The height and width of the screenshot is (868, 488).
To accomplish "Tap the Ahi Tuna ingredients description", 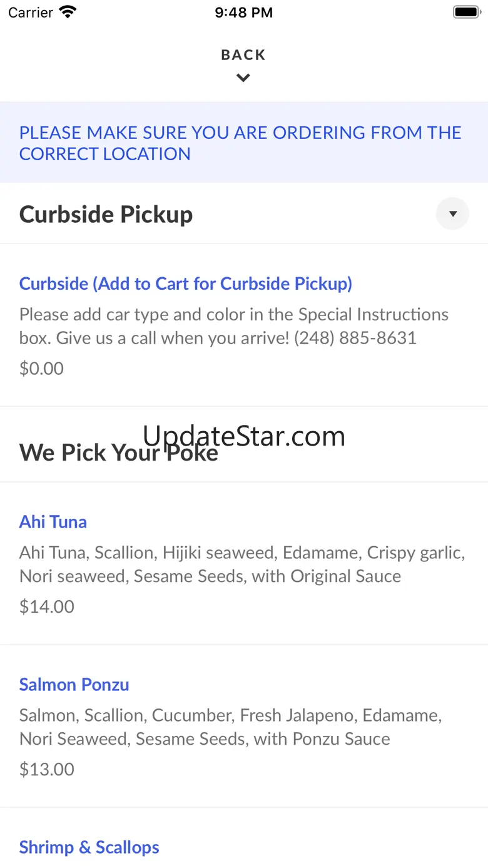I will point(242,564).
